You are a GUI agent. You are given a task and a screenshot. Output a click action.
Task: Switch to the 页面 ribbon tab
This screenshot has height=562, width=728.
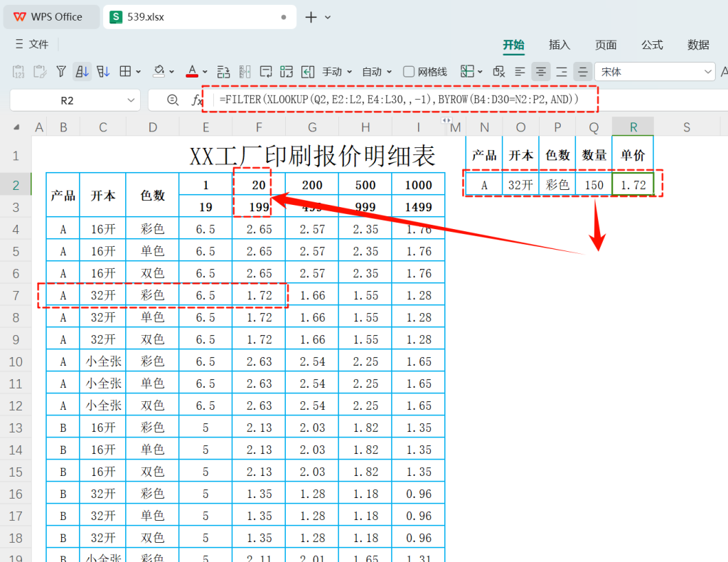[x=606, y=45]
